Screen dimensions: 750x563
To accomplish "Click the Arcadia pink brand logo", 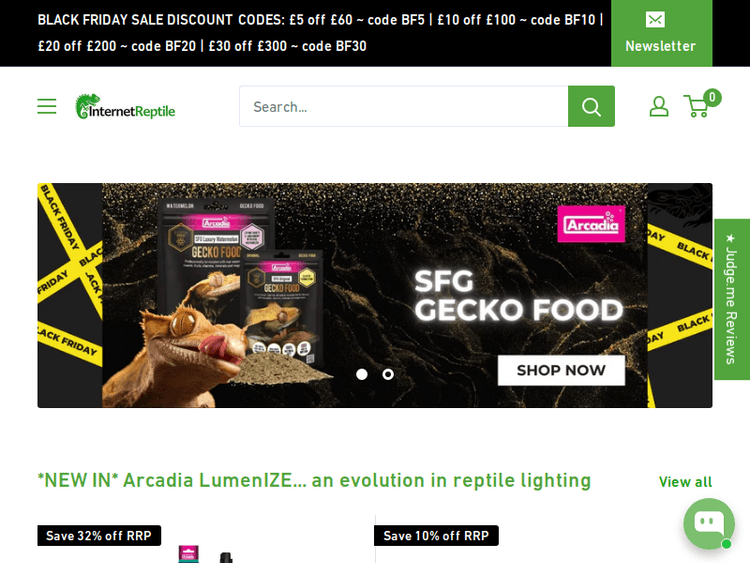I will pyautogui.click(x=591, y=224).
